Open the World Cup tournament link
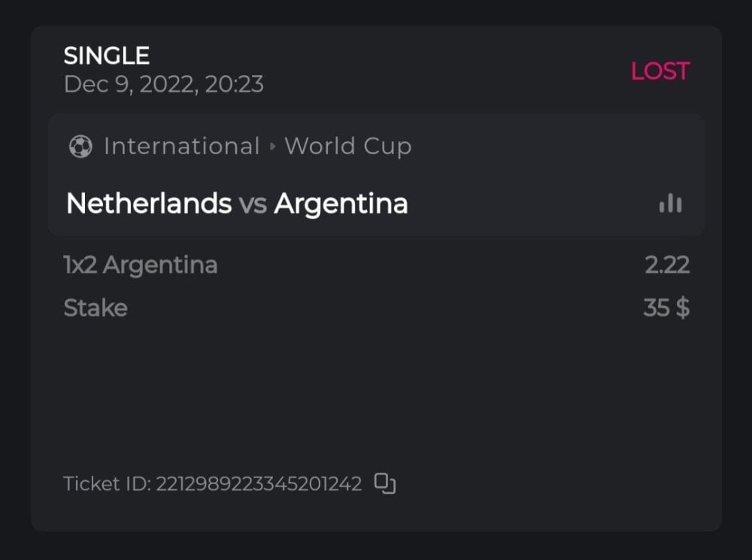Screen dimensions: 752x560 (347, 147)
